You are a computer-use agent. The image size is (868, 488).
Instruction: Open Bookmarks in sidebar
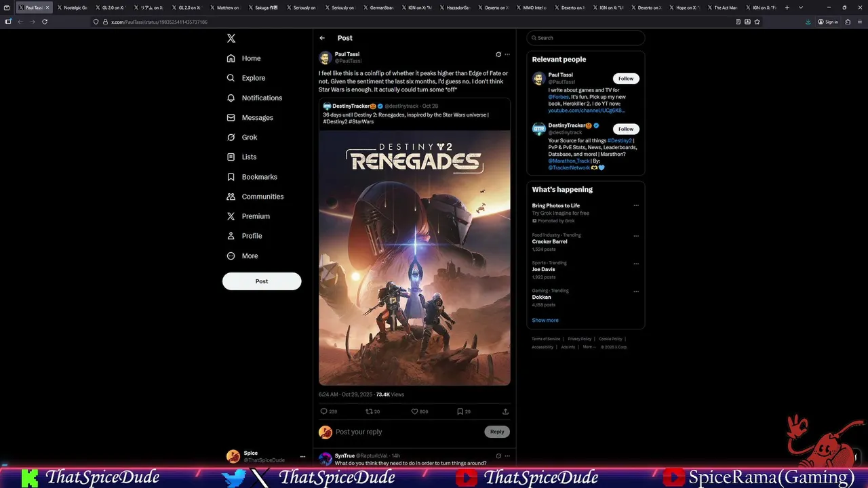252,177
